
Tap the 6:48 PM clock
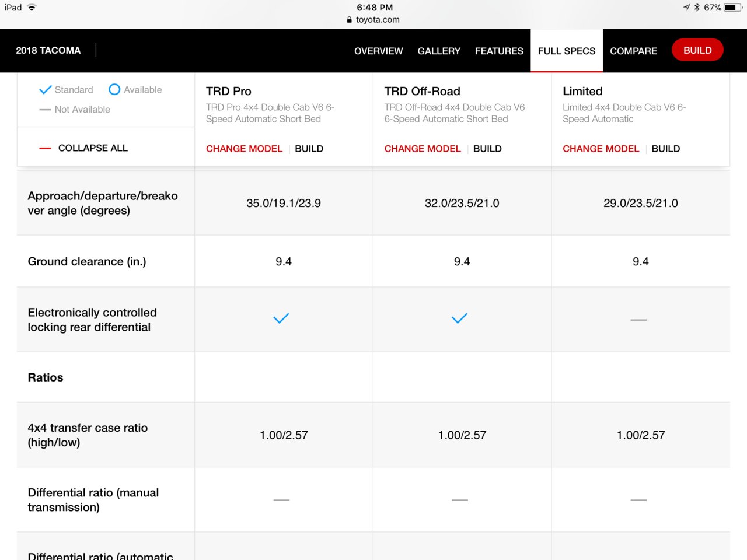pos(375,8)
